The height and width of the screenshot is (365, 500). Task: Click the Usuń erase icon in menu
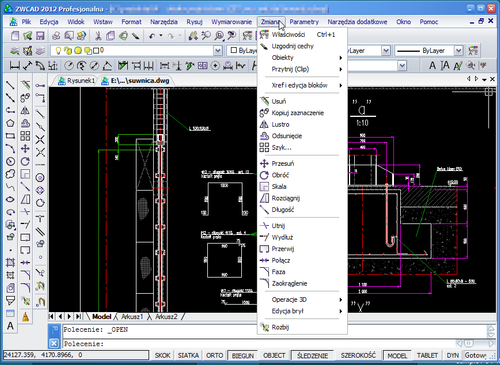pyautogui.click(x=264, y=101)
